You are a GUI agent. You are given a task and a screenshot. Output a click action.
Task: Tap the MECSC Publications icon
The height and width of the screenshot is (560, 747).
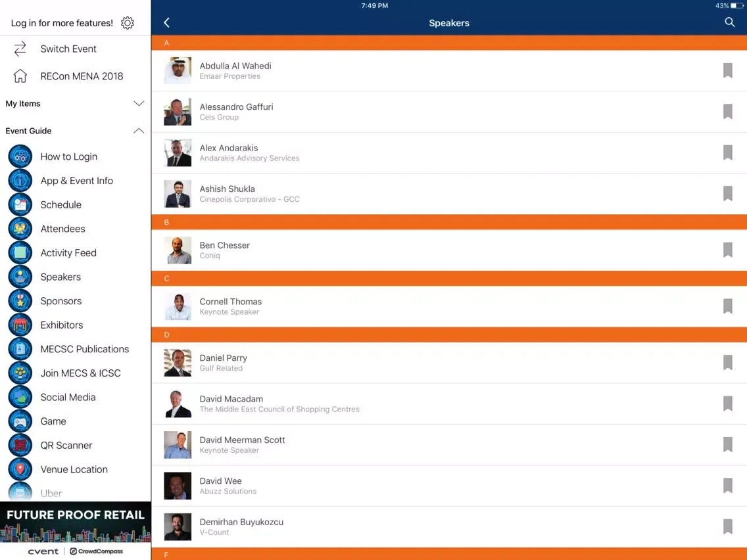click(20, 348)
